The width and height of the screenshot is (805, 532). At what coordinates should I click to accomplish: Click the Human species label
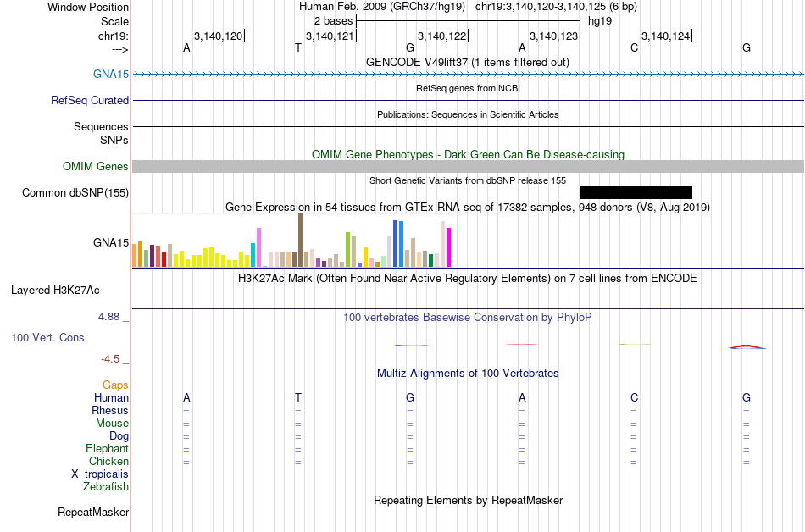tap(111, 397)
